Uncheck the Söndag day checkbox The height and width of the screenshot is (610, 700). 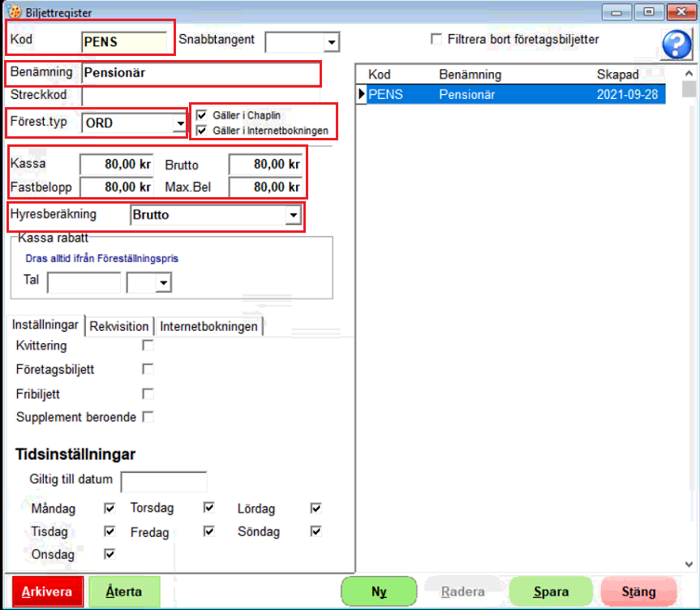tap(316, 531)
